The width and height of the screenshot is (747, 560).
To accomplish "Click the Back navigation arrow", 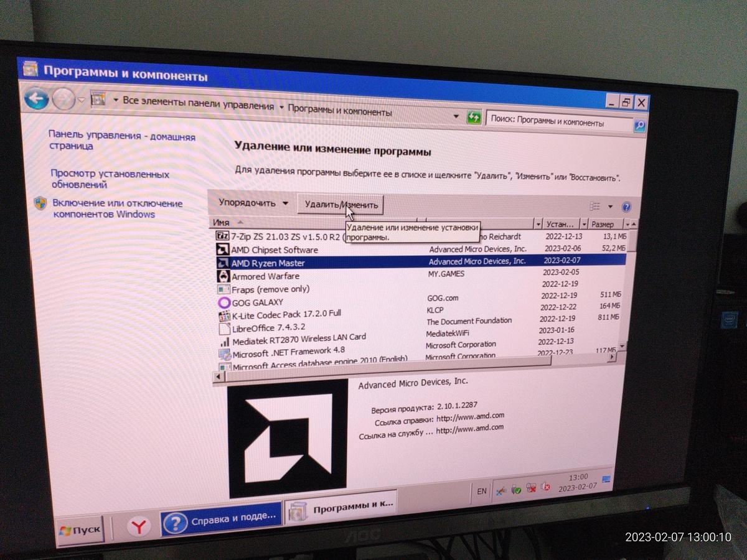I will point(37,98).
